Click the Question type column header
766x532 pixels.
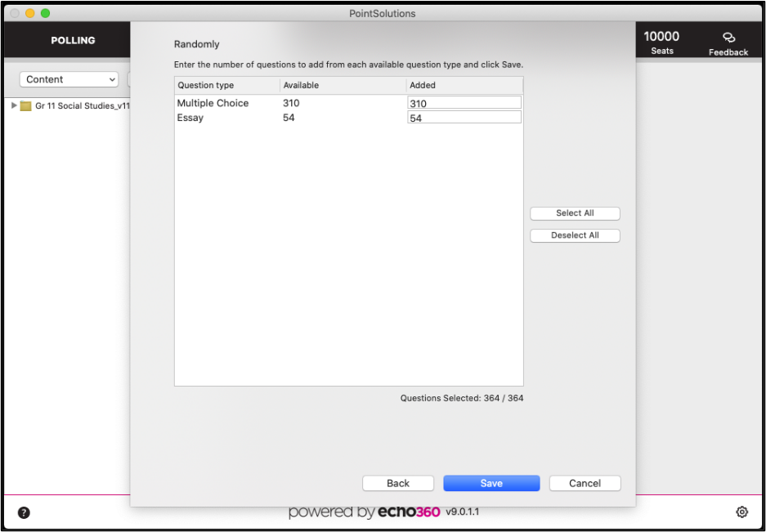pos(227,85)
